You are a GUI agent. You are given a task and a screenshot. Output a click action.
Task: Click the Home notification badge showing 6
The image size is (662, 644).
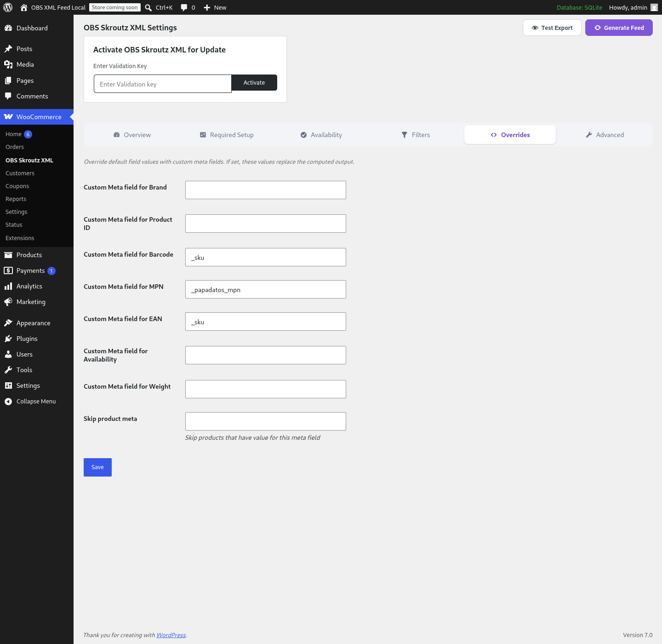click(28, 134)
